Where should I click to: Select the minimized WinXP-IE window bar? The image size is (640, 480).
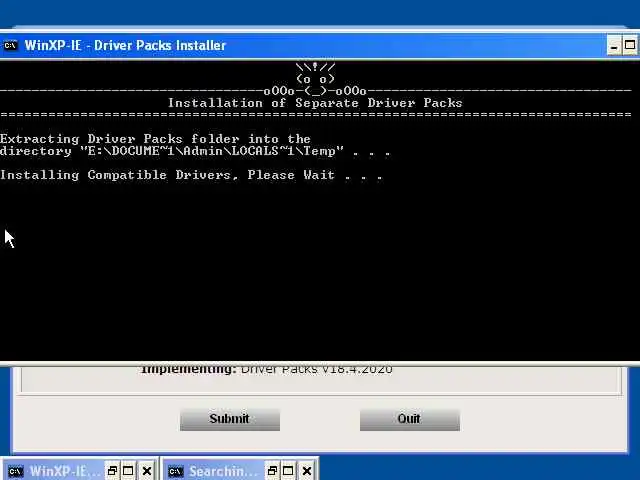80,471
